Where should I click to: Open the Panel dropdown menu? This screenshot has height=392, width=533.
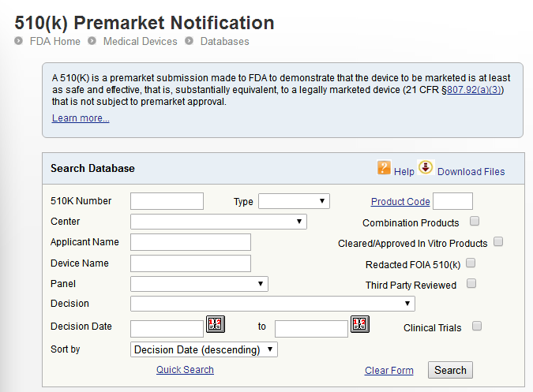(x=199, y=283)
